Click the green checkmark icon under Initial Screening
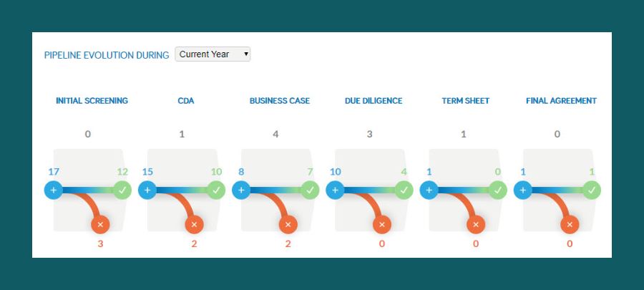 pos(122,190)
